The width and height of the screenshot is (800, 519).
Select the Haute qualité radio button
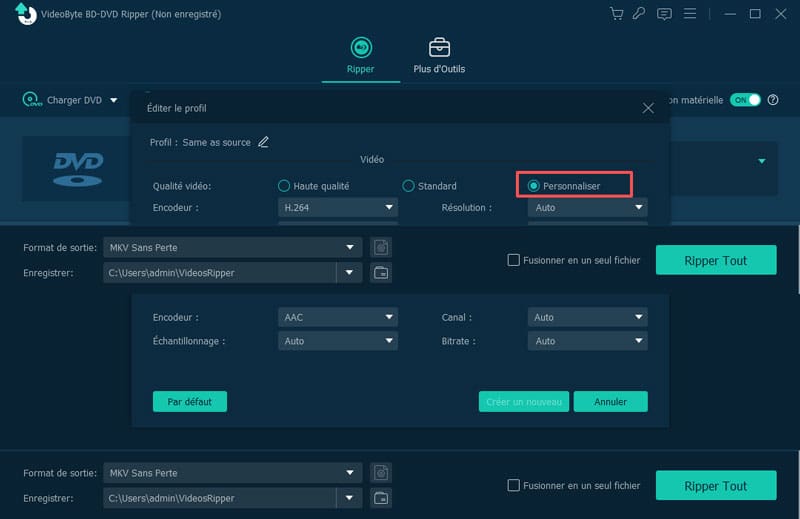pyautogui.click(x=284, y=186)
